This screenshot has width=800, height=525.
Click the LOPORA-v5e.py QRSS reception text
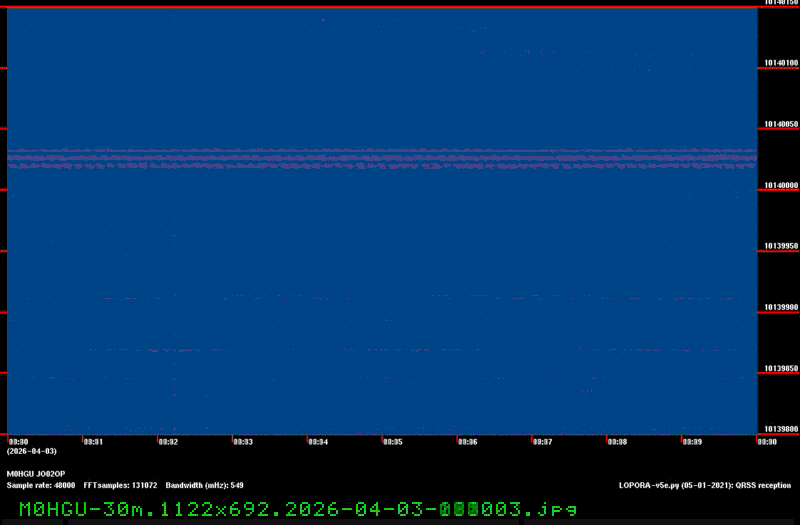(x=705, y=485)
